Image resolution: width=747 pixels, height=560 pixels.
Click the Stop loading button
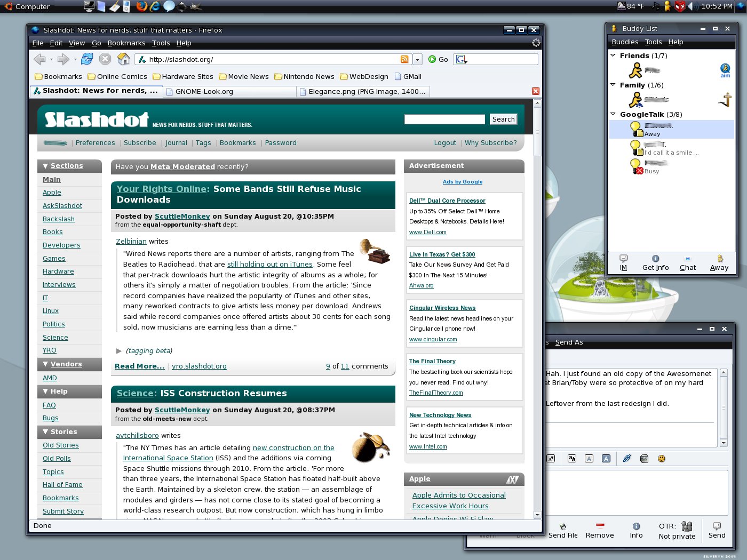click(x=105, y=59)
